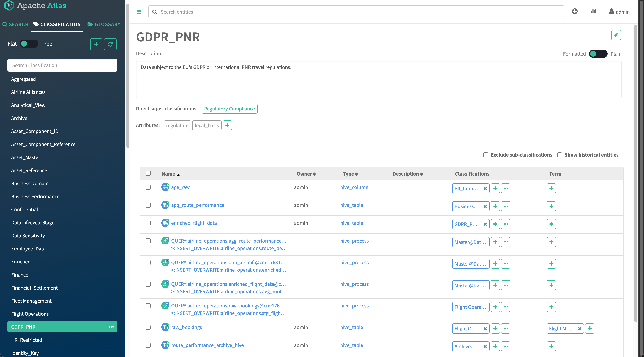Open GDPR_PNR ellipsis options in sidebar
The height and width of the screenshot is (357, 644).
click(x=111, y=327)
